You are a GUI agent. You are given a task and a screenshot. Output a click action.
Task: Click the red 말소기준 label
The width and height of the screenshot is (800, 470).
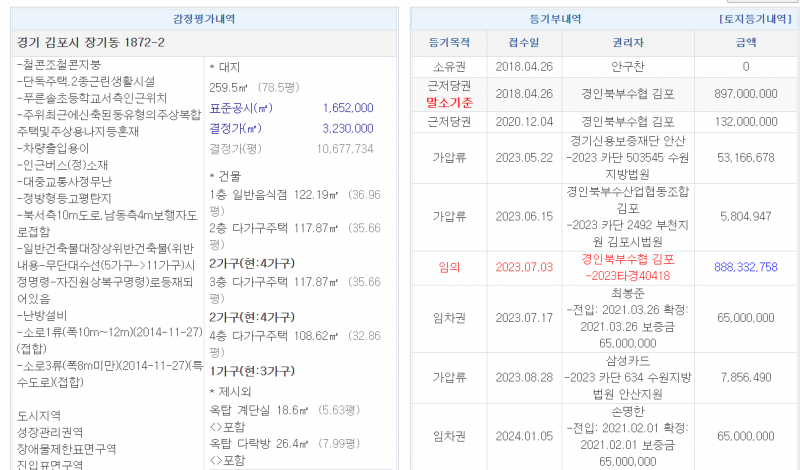tap(449, 101)
